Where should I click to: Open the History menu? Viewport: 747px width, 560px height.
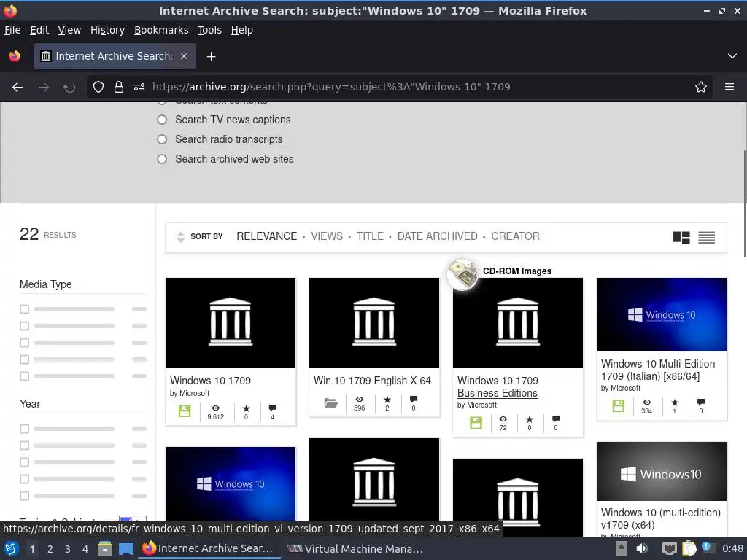coord(108,30)
